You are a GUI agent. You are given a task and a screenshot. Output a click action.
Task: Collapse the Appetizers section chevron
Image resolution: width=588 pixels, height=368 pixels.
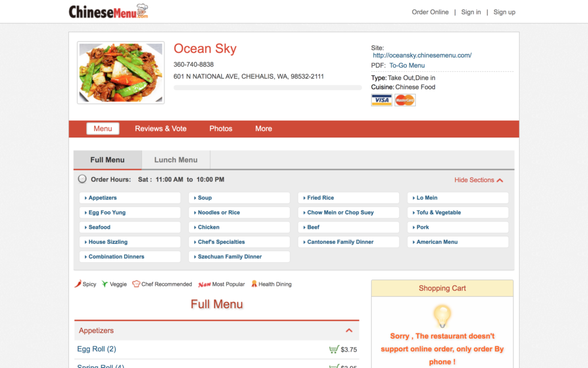349,331
